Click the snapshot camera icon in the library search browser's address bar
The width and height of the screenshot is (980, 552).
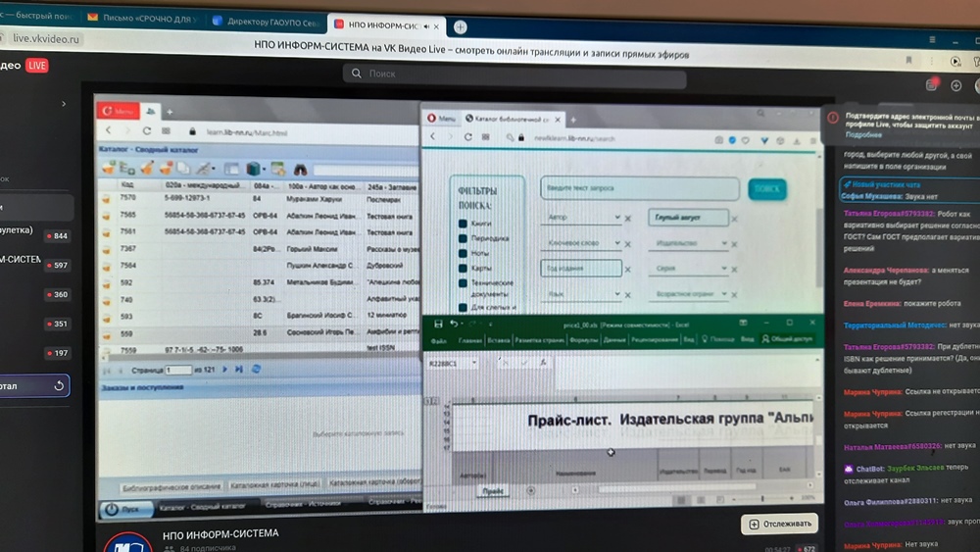coord(719,140)
